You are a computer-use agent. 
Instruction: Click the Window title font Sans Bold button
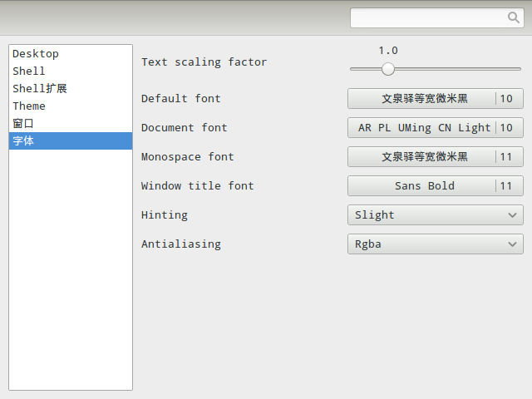click(x=424, y=186)
